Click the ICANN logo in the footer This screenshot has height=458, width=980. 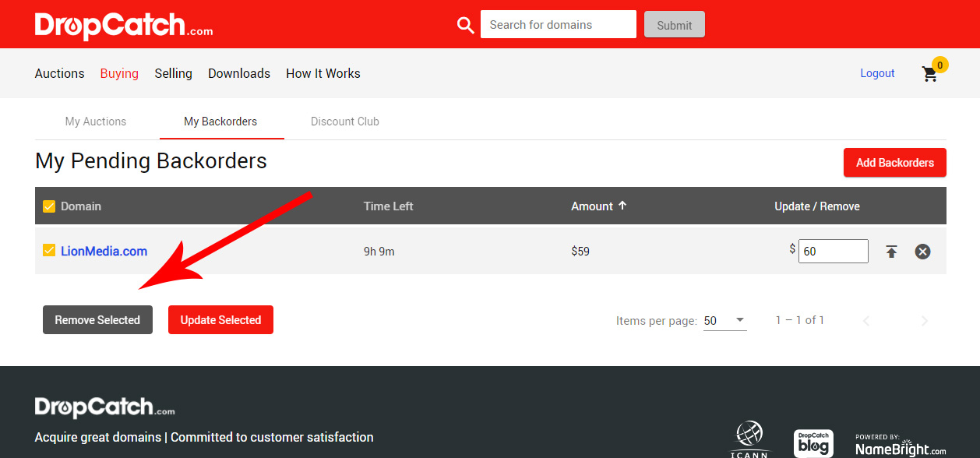(x=750, y=439)
